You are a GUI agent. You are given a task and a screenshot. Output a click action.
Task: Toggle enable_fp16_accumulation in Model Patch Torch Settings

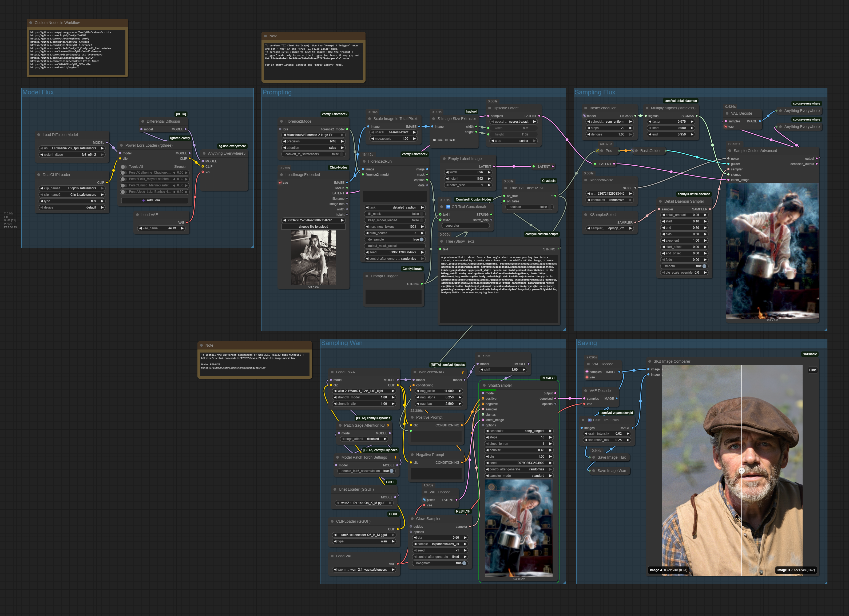392,471
